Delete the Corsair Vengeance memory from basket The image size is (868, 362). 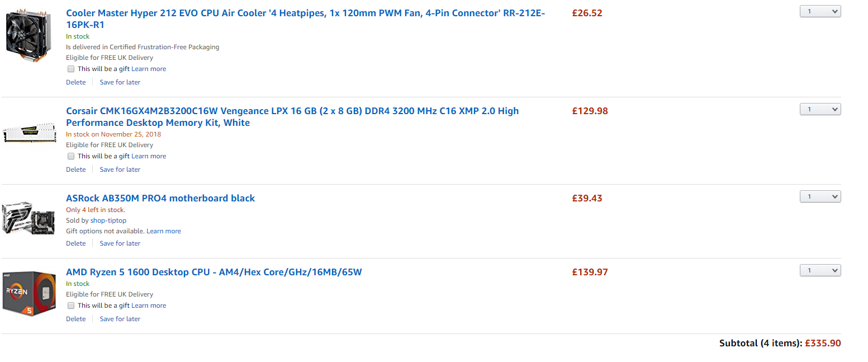point(76,170)
